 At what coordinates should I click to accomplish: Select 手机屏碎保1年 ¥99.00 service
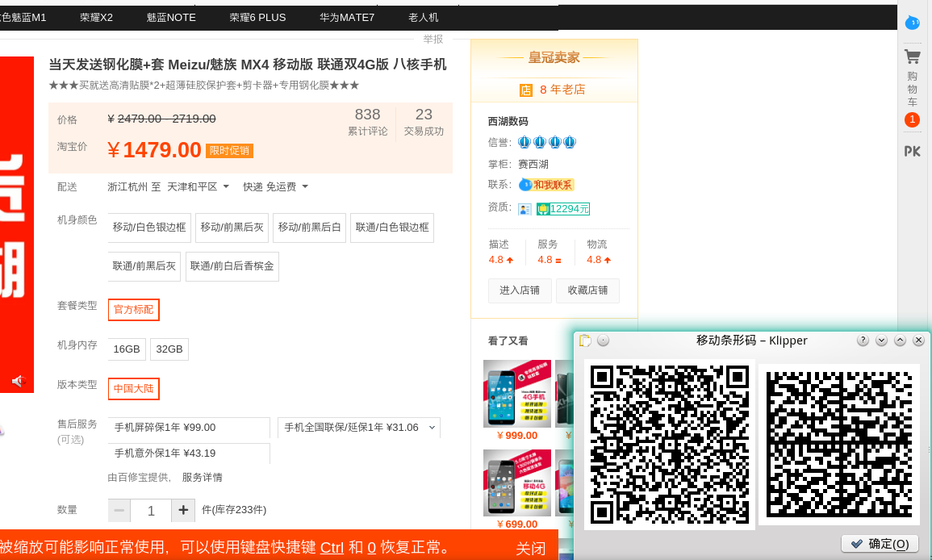[189, 428]
